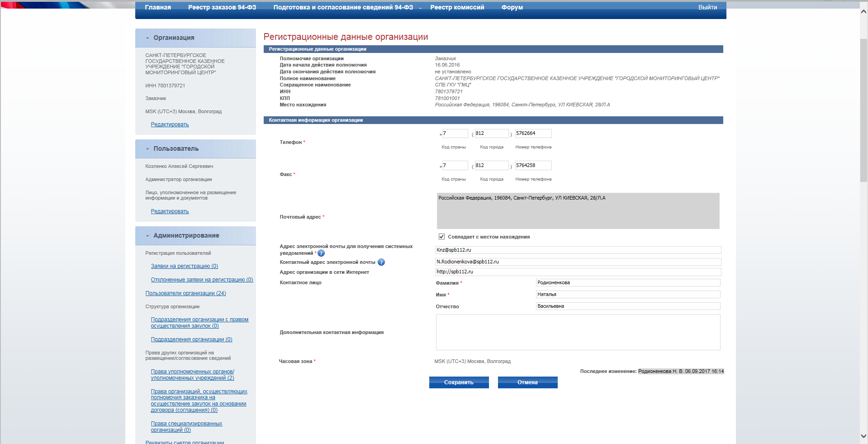The width and height of the screenshot is (868, 444).
Task: Open Подразделения организации (0) link
Action: point(191,339)
